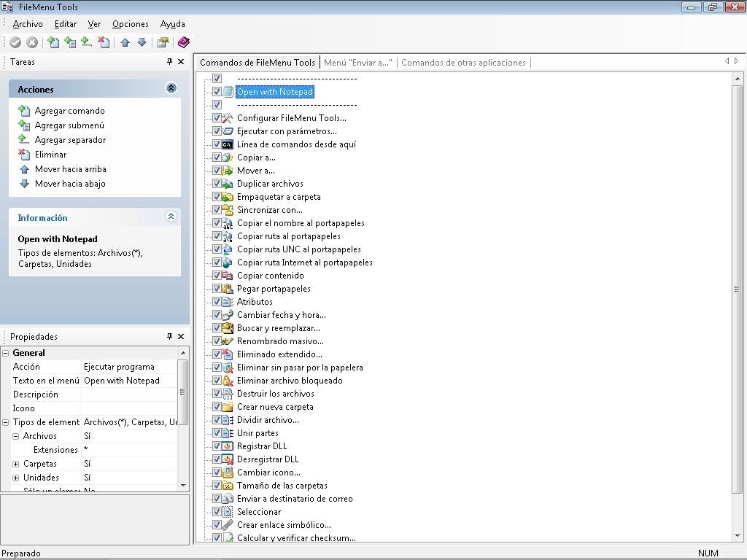The image size is (747, 560).
Task: Click the cancel changes toolbar icon
Action: (32, 42)
